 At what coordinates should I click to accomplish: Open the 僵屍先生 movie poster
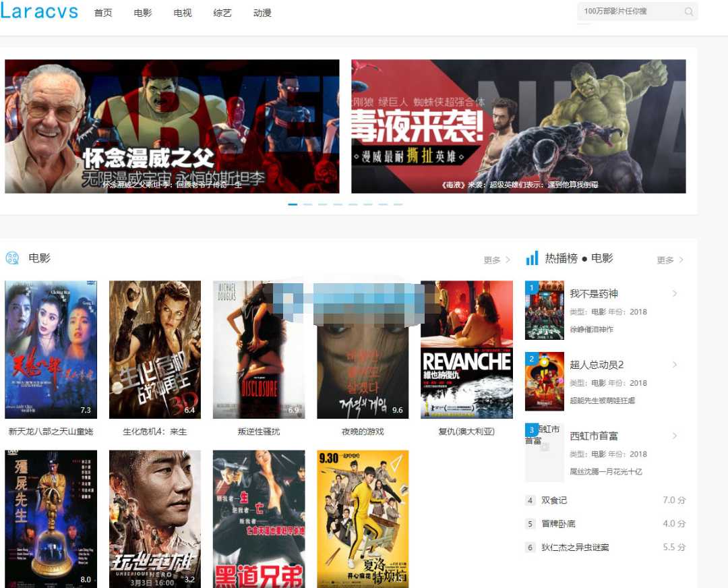click(x=51, y=519)
